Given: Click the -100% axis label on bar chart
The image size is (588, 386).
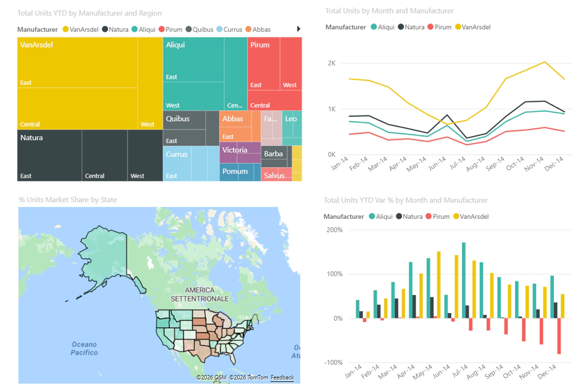Looking at the screenshot, I should point(333,362).
